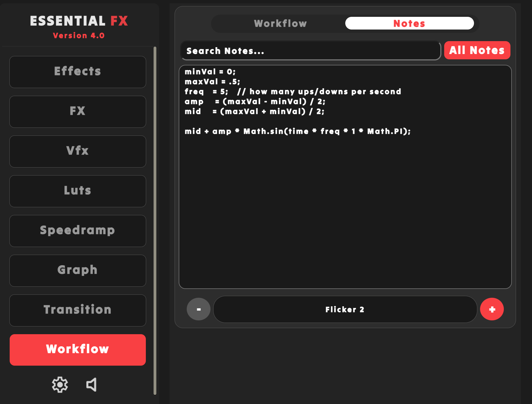Switch to the Notes tab

[409, 23]
